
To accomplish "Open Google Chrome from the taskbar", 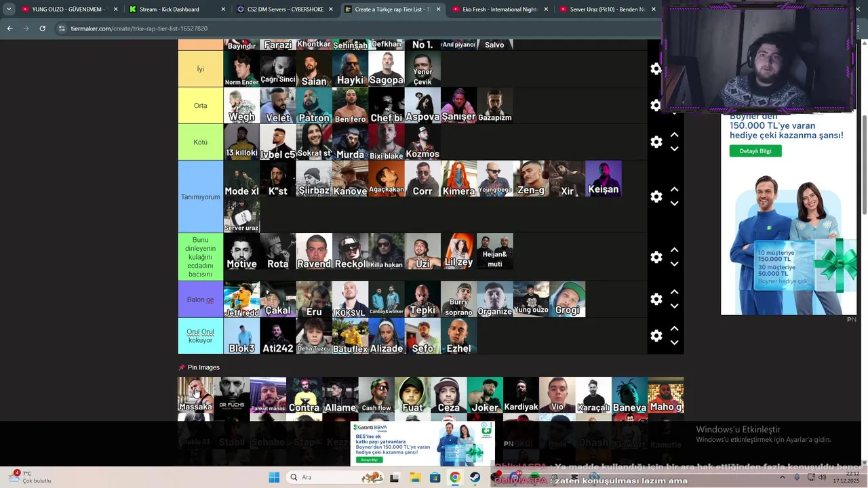I will pyautogui.click(x=455, y=477).
